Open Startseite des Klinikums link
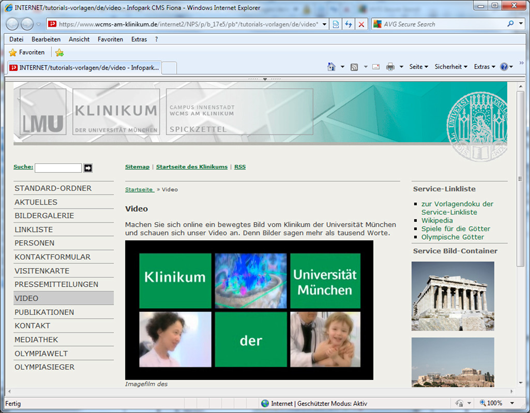This screenshot has height=413, width=530. pos(192,167)
